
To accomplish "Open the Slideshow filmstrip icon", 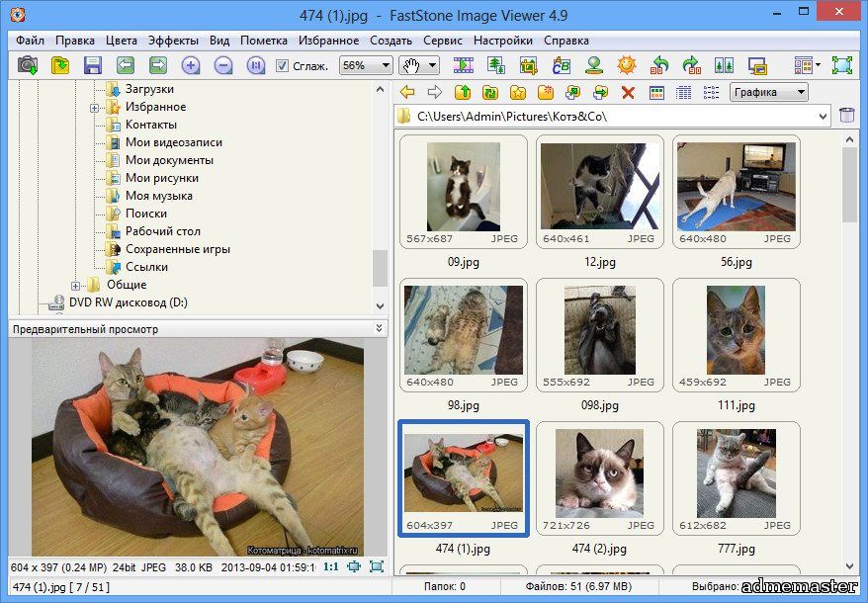I will tap(464, 65).
